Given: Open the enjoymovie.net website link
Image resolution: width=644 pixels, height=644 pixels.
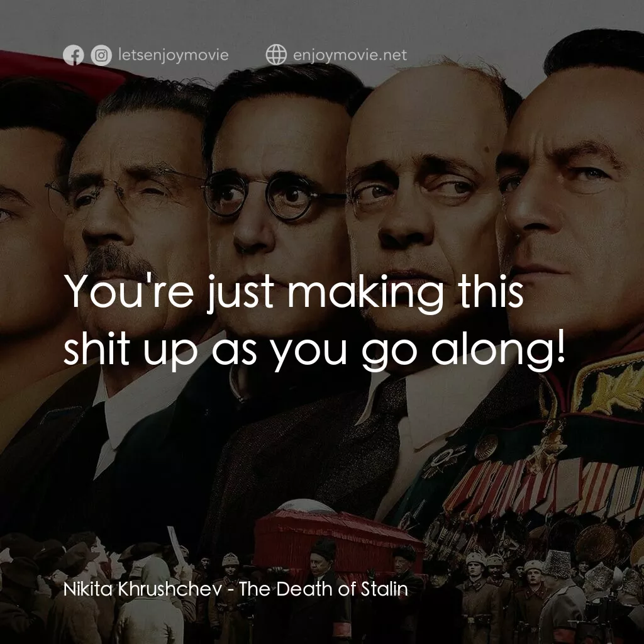Looking at the screenshot, I should click(350, 55).
